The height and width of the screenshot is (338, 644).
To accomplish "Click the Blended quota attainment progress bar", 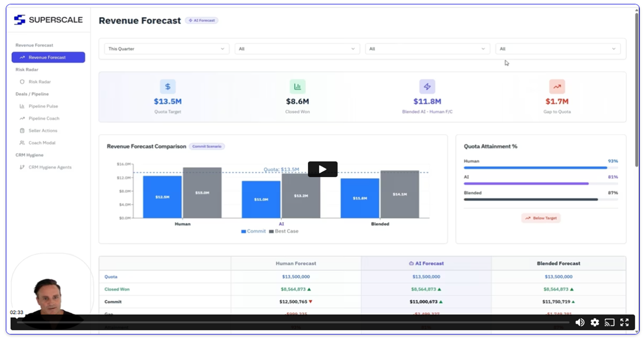I will [541, 199].
